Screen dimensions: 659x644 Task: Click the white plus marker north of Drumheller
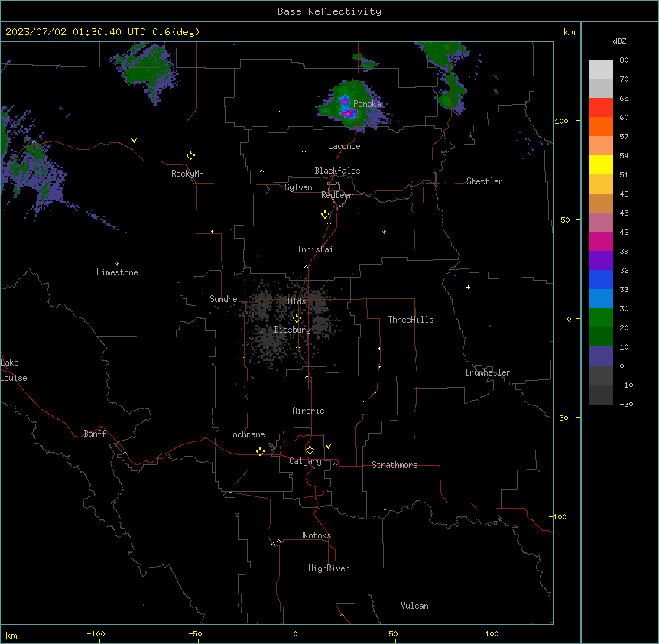[468, 287]
